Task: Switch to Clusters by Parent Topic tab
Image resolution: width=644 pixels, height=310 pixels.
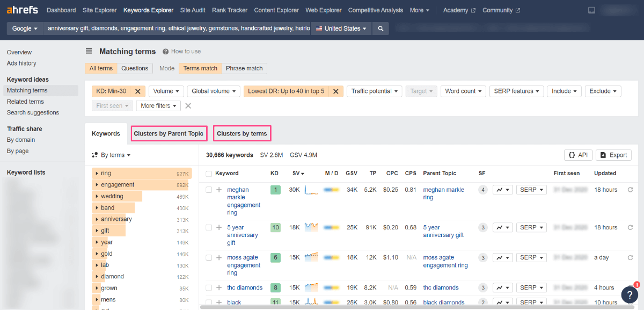Action: click(169, 134)
